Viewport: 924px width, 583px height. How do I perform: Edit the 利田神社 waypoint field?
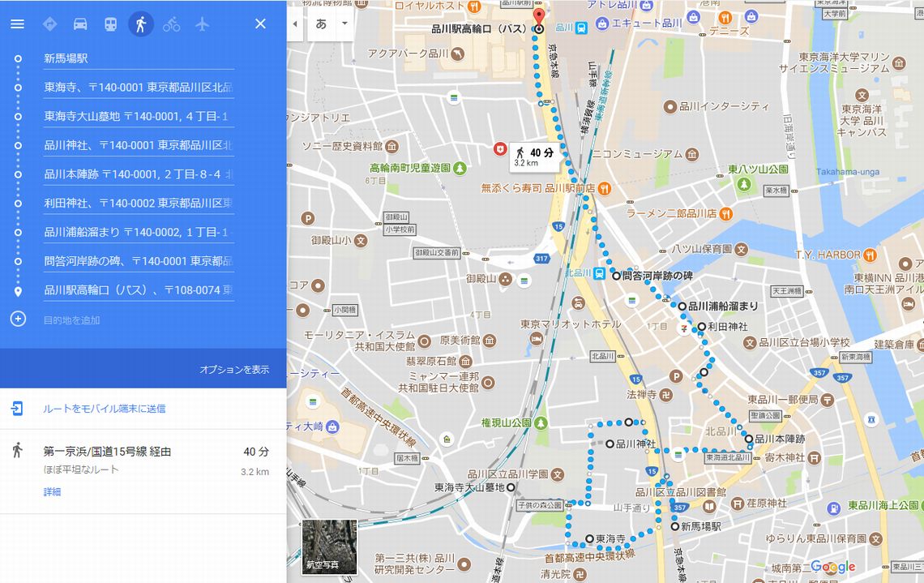pyautogui.click(x=139, y=203)
